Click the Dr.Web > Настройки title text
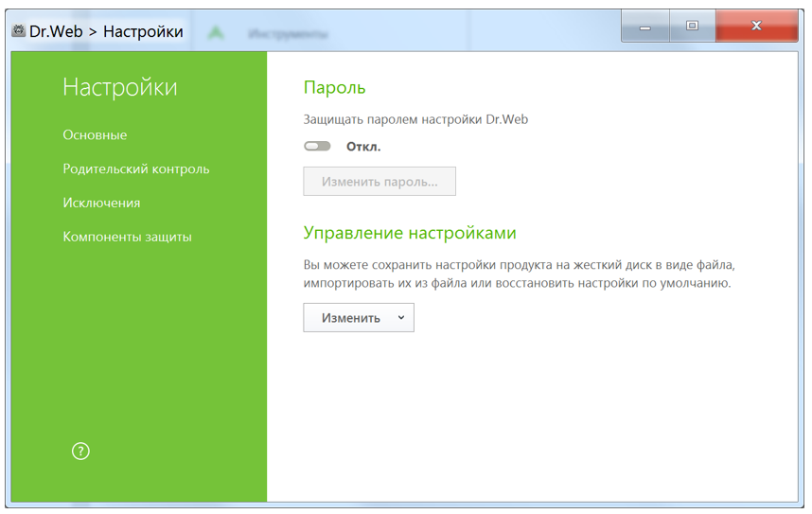Screen dimensions: 812x514 pos(106,31)
